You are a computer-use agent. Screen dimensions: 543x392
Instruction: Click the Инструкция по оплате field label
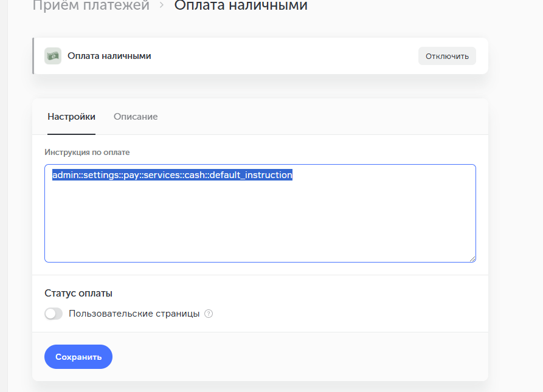coord(87,152)
